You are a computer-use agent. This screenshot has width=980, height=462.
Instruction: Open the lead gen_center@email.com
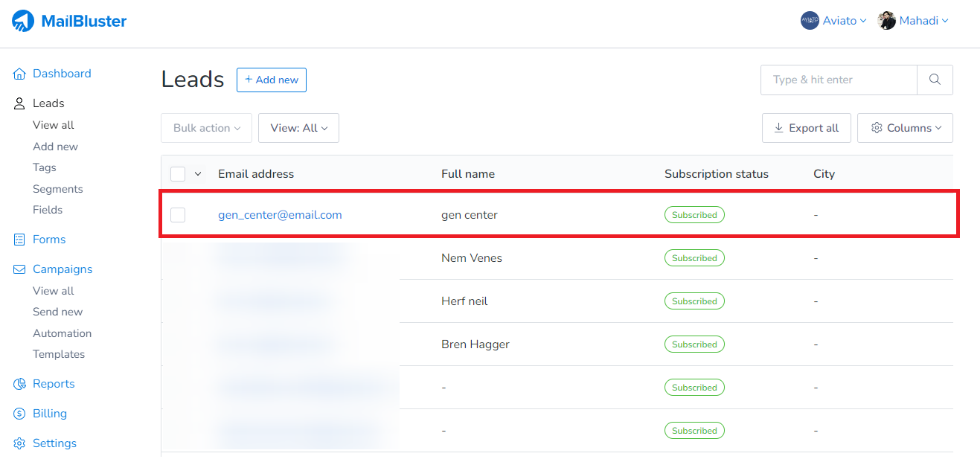(280, 214)
